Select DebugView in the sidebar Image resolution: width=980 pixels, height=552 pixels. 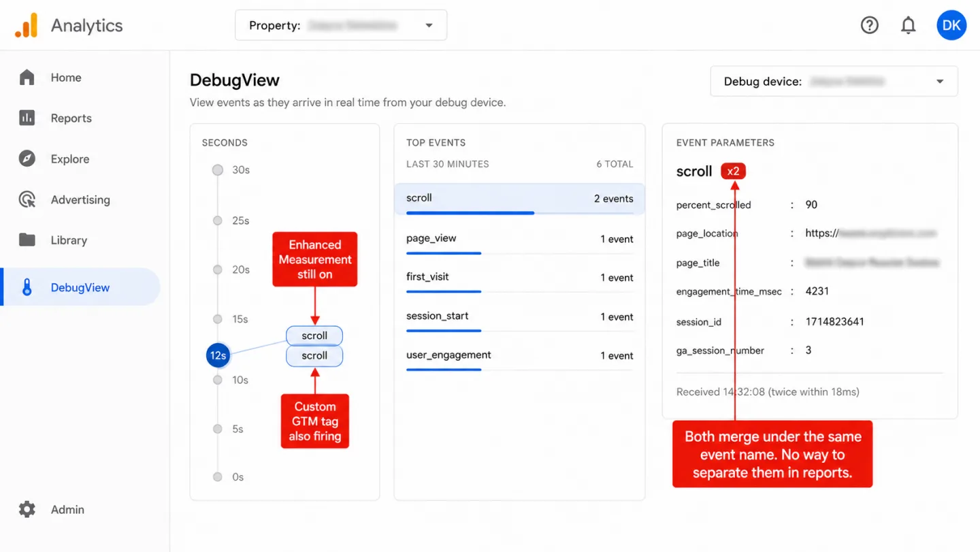pyautogui.click(x=80, y=287)
